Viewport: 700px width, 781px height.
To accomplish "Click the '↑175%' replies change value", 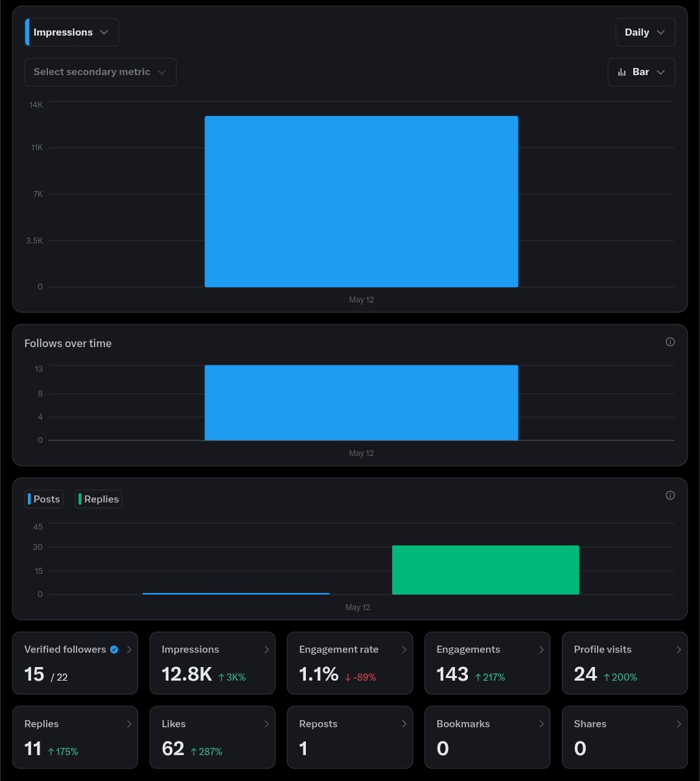I will point(63,751).
